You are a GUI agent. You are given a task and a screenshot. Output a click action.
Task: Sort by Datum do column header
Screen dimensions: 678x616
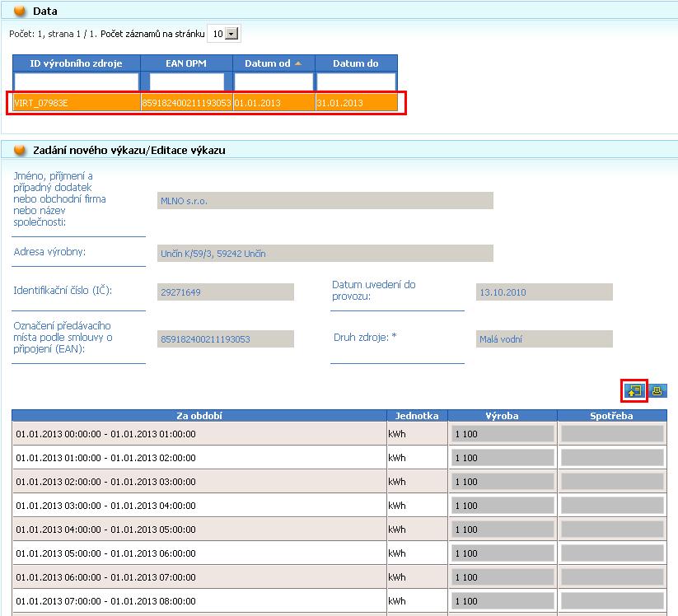click(x=356, y=63)
